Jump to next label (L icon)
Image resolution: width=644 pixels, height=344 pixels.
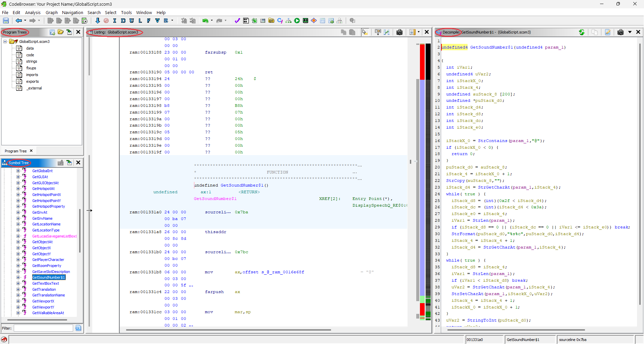(140, 21)
